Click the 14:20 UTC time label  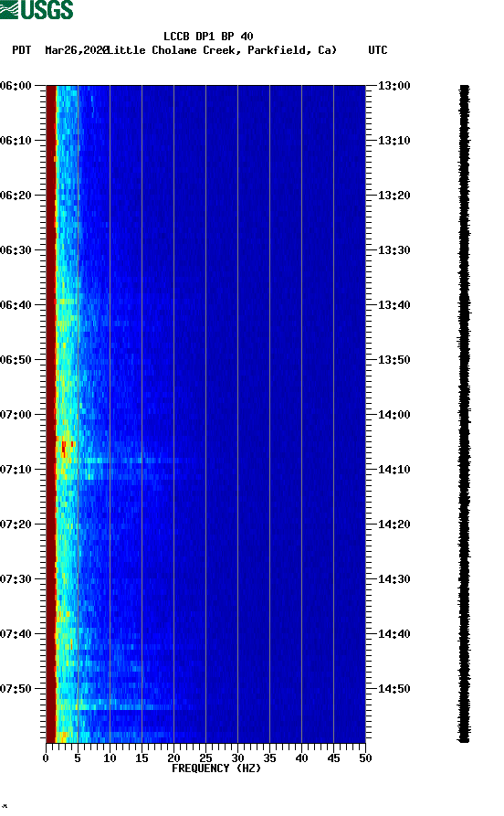click(x=394, y=525)
